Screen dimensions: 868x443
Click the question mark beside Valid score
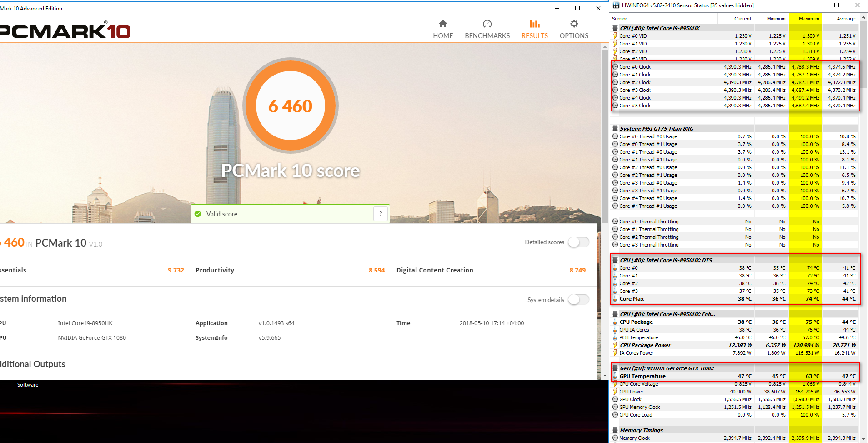point(381,214)
